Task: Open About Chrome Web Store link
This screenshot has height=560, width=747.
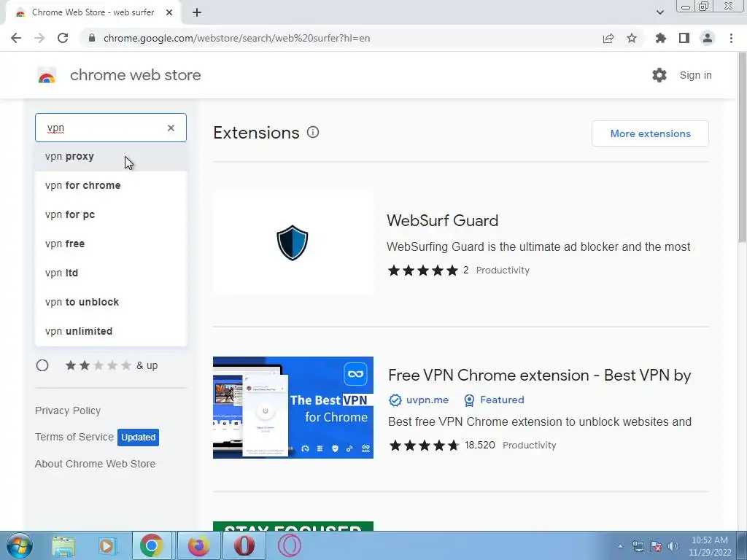Action: click(96, 464)
